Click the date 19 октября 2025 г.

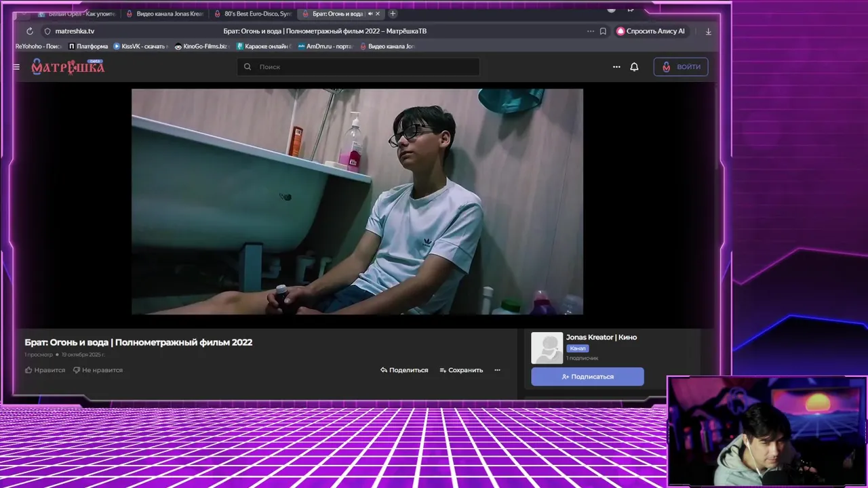(x=83, y=354)
